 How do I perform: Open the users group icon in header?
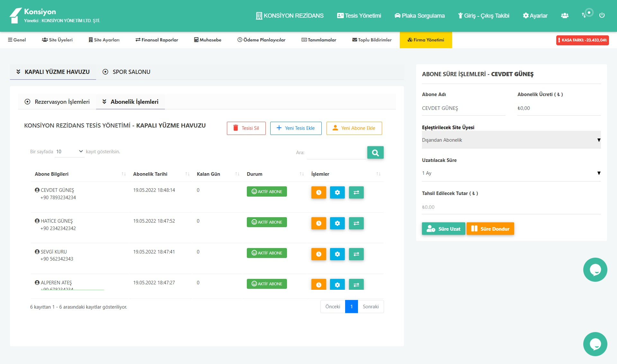click(565, 15)
